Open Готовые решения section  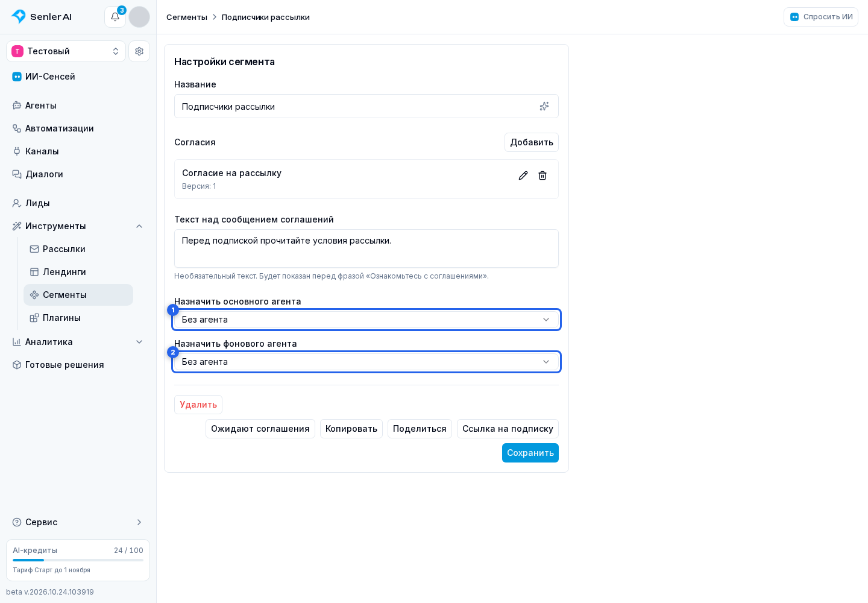(78, 365)
